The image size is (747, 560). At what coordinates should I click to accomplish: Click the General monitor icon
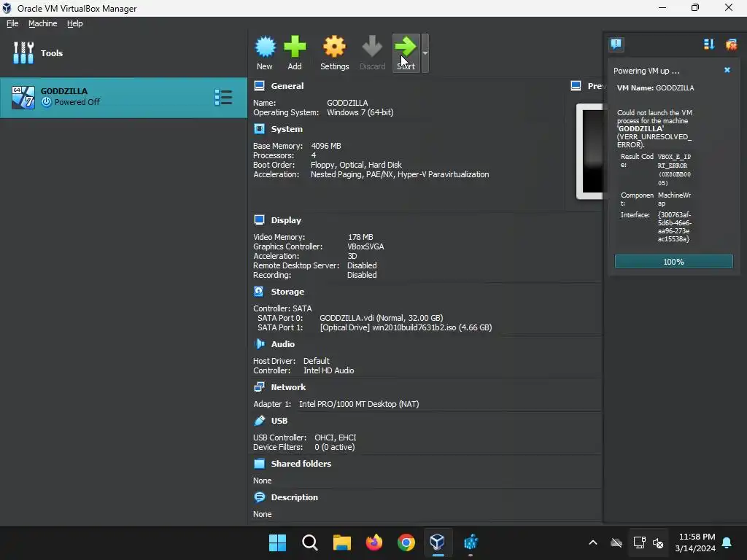coord(259,86)
